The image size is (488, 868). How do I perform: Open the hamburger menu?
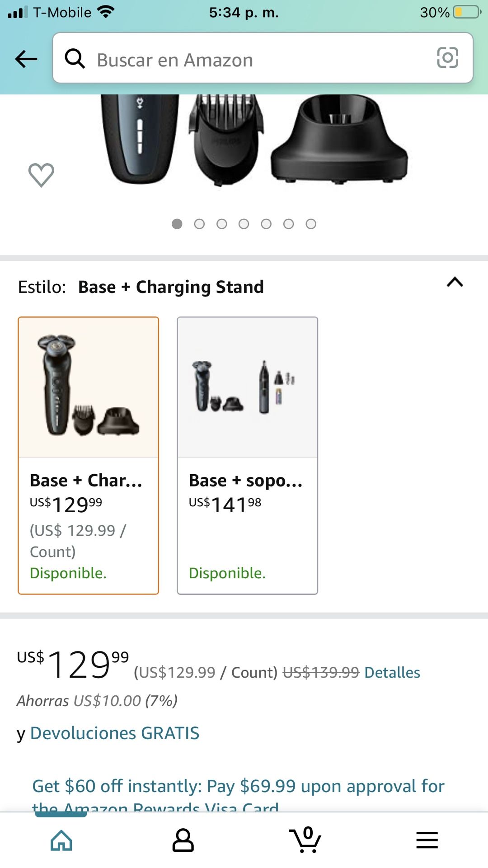point(427,840)
